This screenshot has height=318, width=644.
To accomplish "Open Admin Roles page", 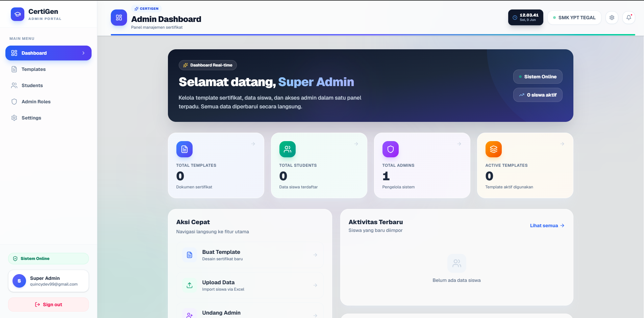I will click(x=48, y=102).
